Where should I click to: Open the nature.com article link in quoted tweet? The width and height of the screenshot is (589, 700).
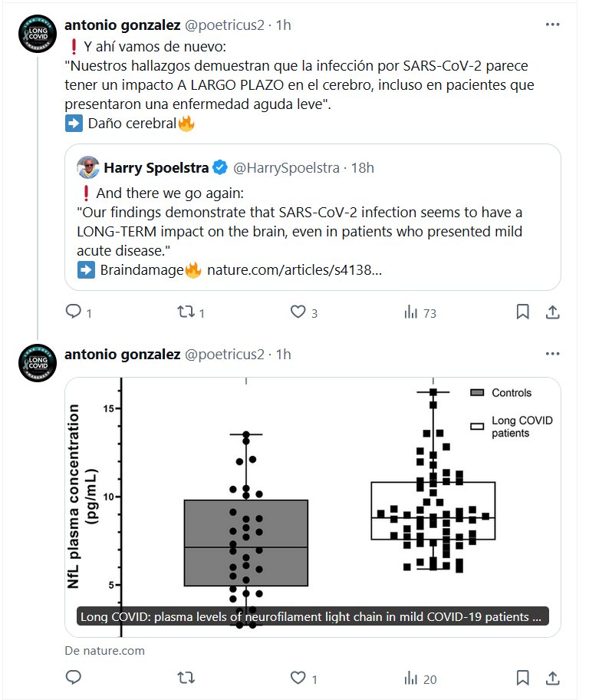click(x=294, y=270)
